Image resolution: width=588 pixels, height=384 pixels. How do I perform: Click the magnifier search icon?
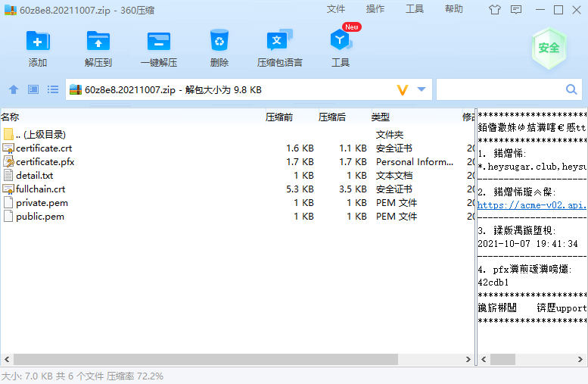[x=571, y=89]
